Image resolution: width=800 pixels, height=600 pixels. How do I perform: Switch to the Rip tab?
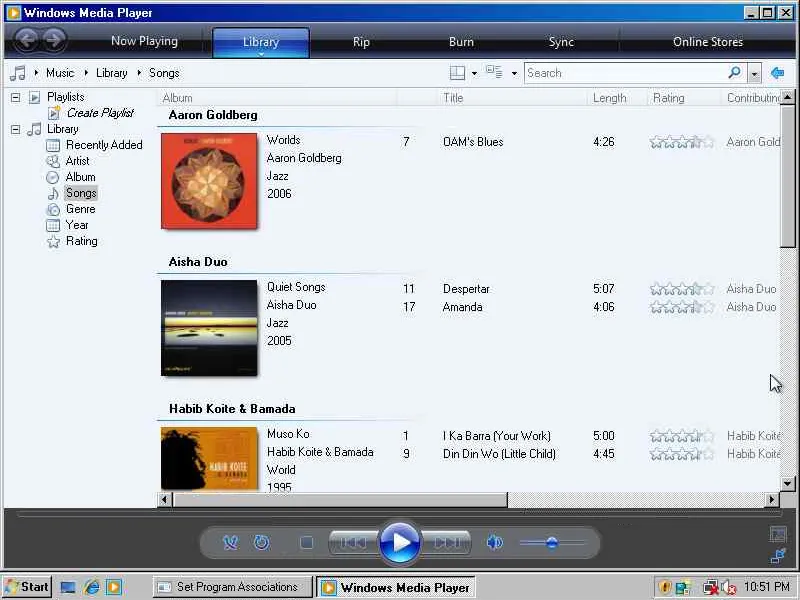coord(361,42)
